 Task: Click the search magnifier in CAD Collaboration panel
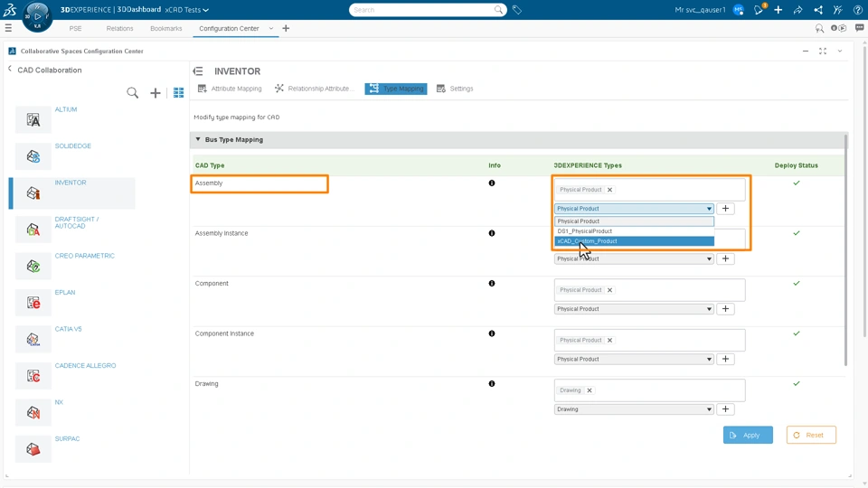pos(133,92)
